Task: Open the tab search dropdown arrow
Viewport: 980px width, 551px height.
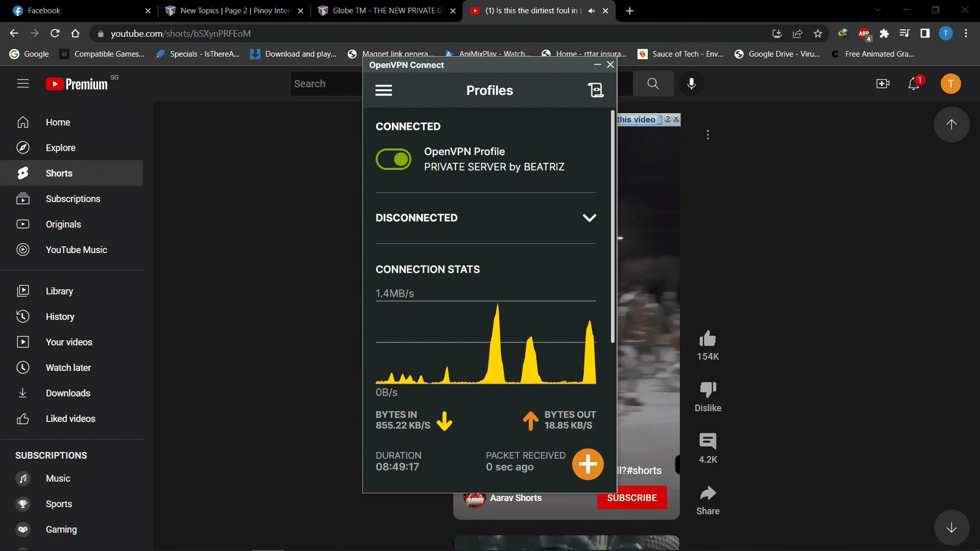Action: pyautogui.click(x=877, y=10)
